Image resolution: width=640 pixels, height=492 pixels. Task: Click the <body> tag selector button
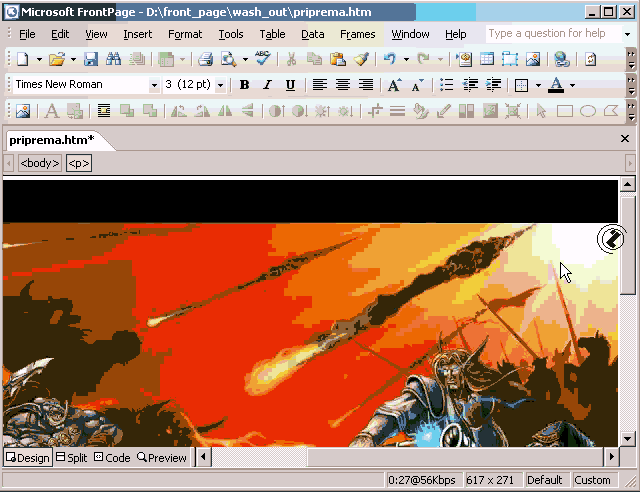pyautogui.click(x=40, y=163)
